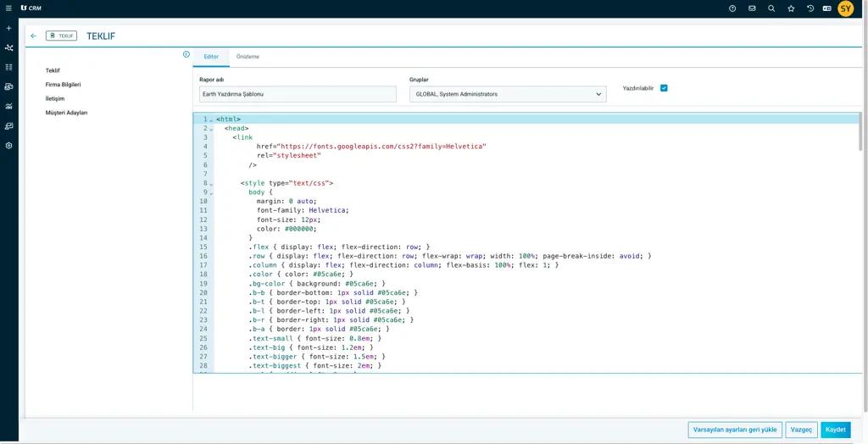Go back with the left arrow icon
Screen dimensions: 868x444
pyautogui.click(x=34, y=36)
